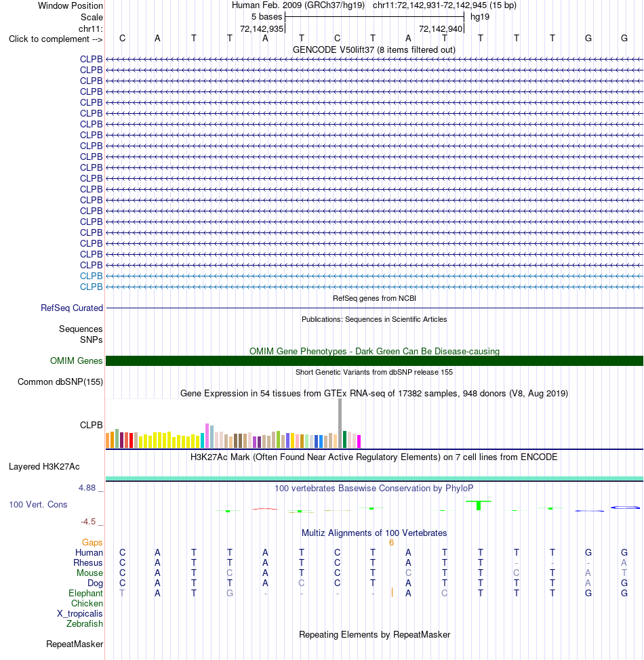Click the 'Common dbSNP(155)' track label
This screenshot has height=660, width=644.
60,382
